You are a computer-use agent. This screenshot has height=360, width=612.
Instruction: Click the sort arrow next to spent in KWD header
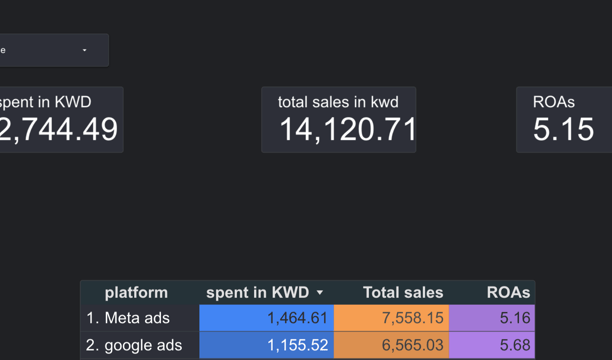tap(320, 292)
